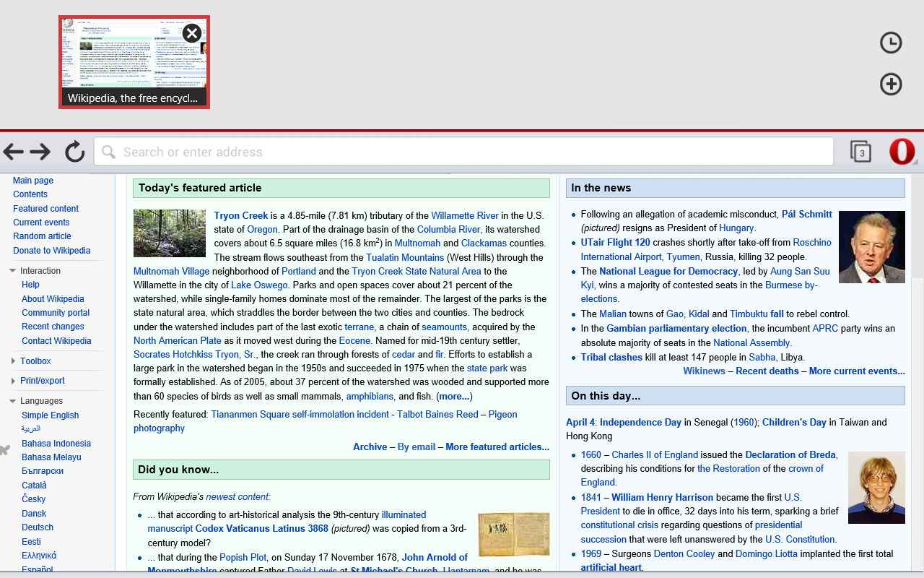
Task: Open Tribal clashes news link
Action: point(611,358)
